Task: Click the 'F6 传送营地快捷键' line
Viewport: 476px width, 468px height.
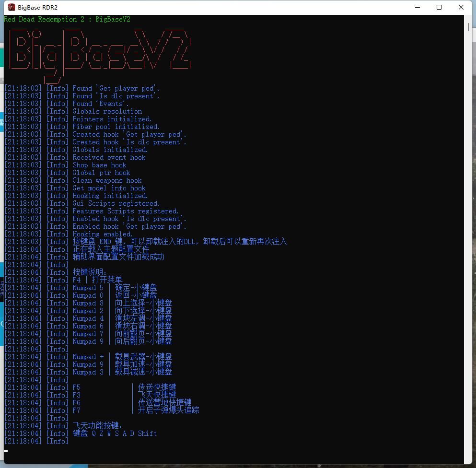Action: pos(98,403)
